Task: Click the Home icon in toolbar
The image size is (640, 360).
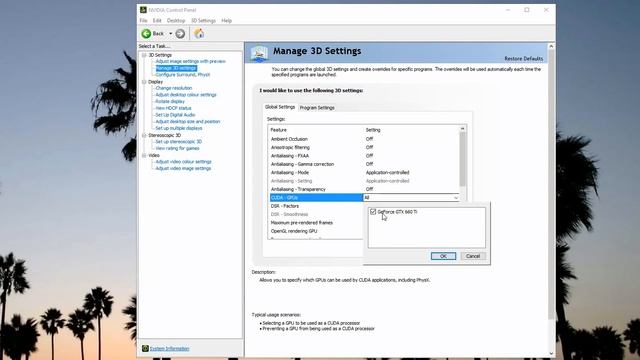Action: [x=199, y=33]
